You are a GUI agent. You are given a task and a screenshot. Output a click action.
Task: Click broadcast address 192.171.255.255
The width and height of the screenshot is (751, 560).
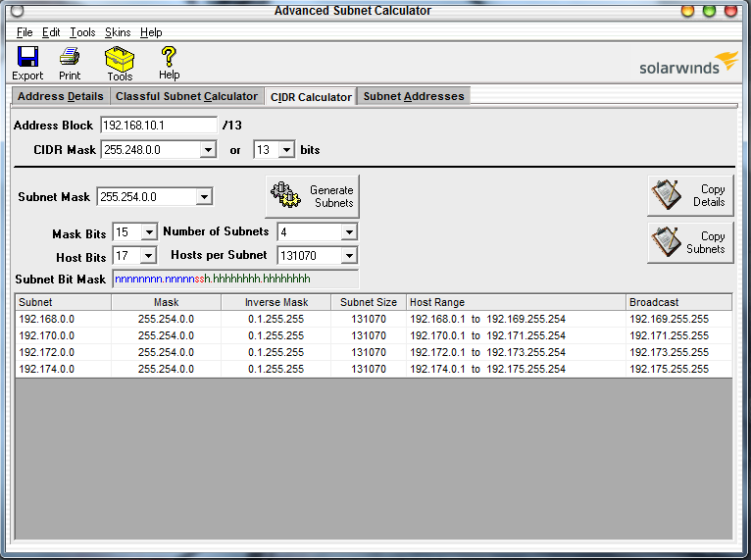(669, 335)
